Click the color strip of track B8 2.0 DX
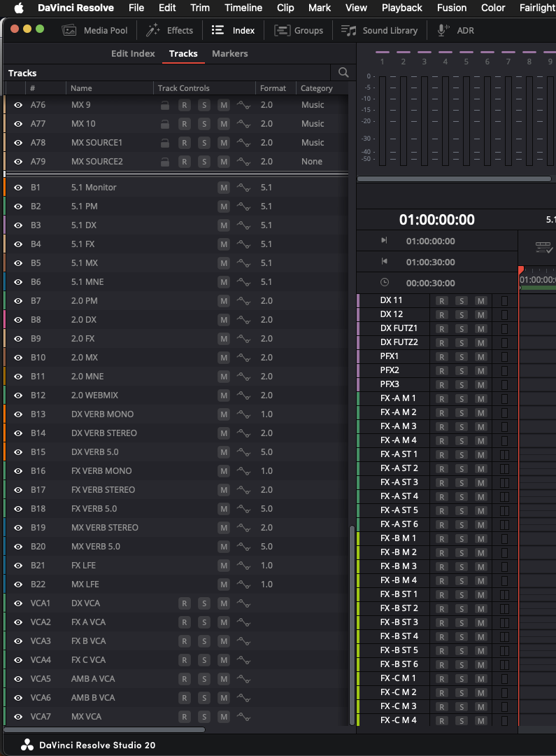Viewport: 556px width, 756px height. [4, 320]
